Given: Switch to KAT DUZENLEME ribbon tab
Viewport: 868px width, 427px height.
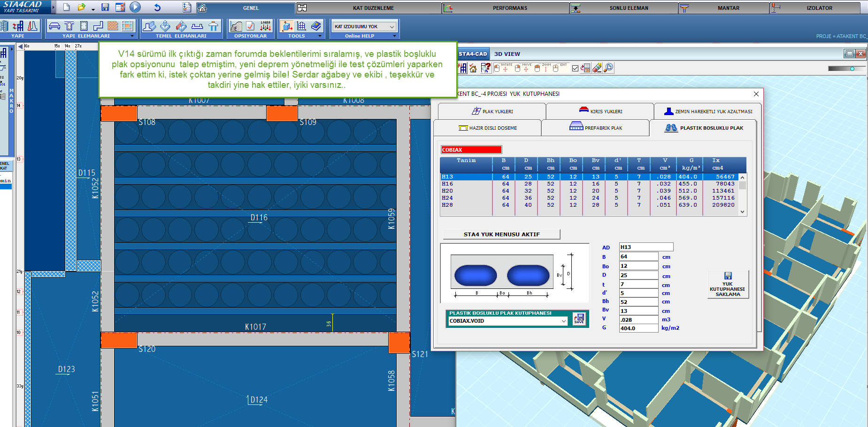Looking at the screenshot, I should click(x=373, y=8).
